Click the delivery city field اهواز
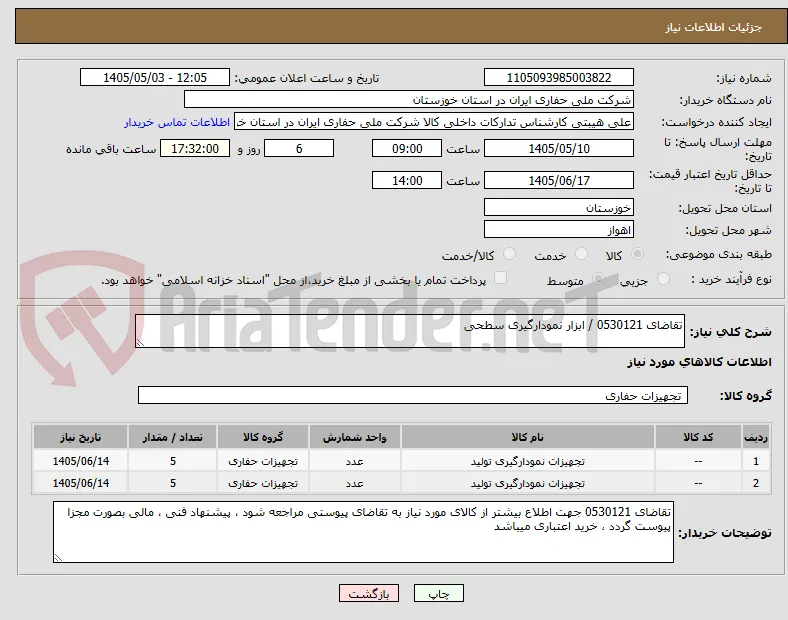The height and width of the screenshot is (620, 788). tap(558, 230)
